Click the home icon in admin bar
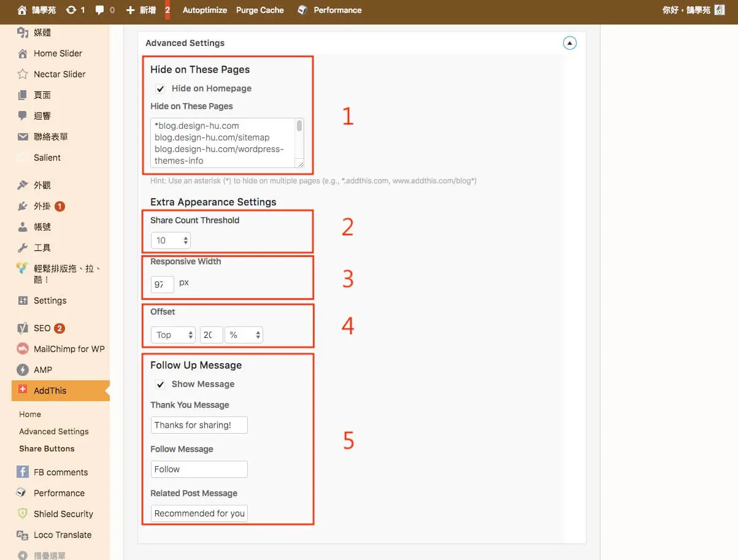 pyautogui.click(x=23, y=10)
